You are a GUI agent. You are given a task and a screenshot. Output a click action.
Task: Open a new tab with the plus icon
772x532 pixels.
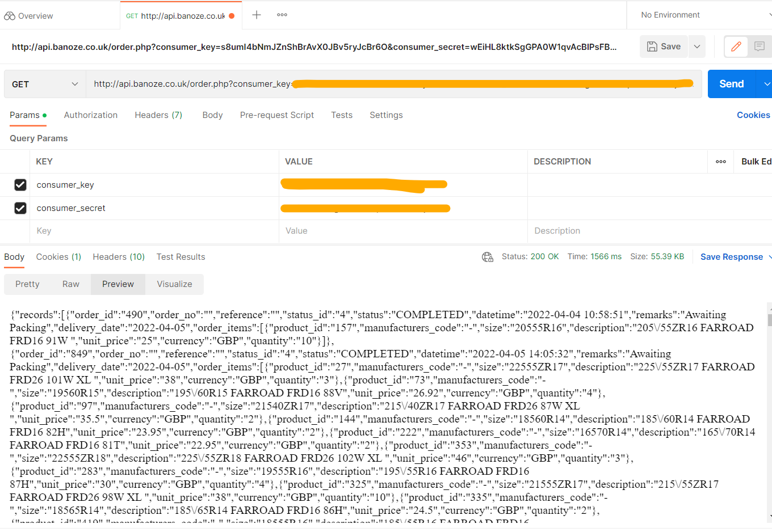(x=257, y=15)
